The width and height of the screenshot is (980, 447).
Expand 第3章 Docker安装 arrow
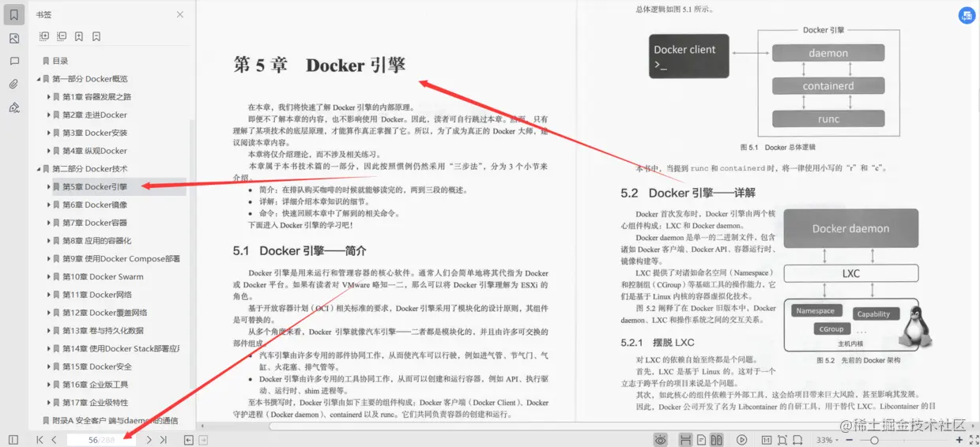(x=49, y=133)
